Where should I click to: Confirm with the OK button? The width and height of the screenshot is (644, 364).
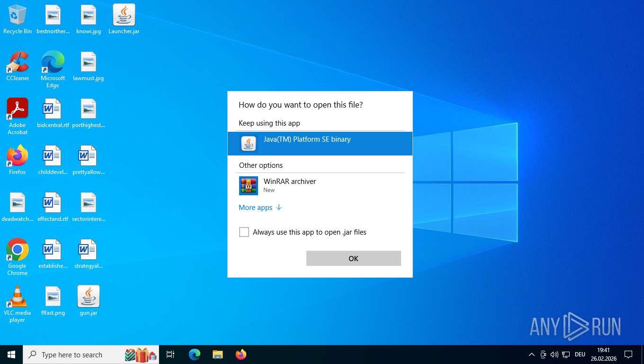(x=353, y=258)
